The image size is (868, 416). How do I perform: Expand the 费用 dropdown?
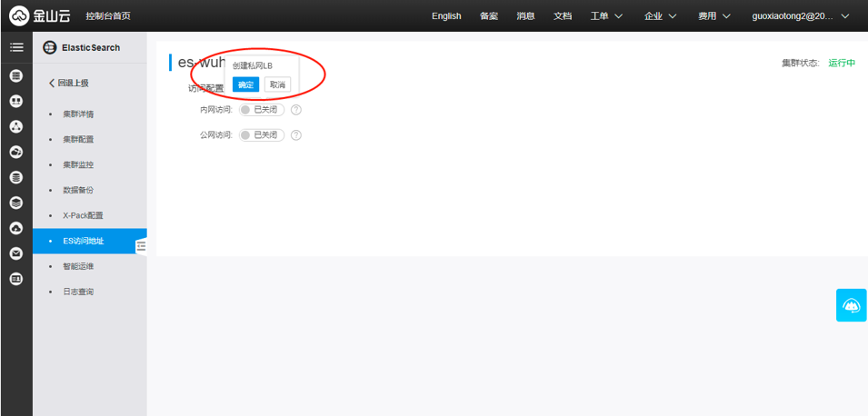pyautogui.click(x=714, y=16)
